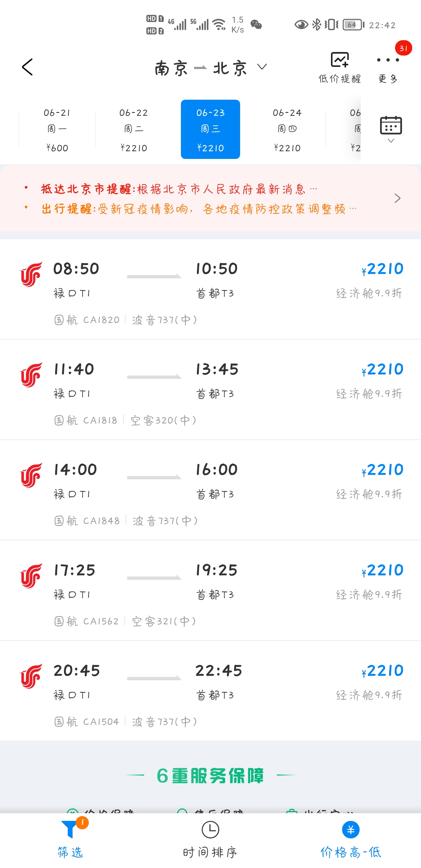
Task: Choose the 14:00 flight CA1848
Action: (210, 490)
